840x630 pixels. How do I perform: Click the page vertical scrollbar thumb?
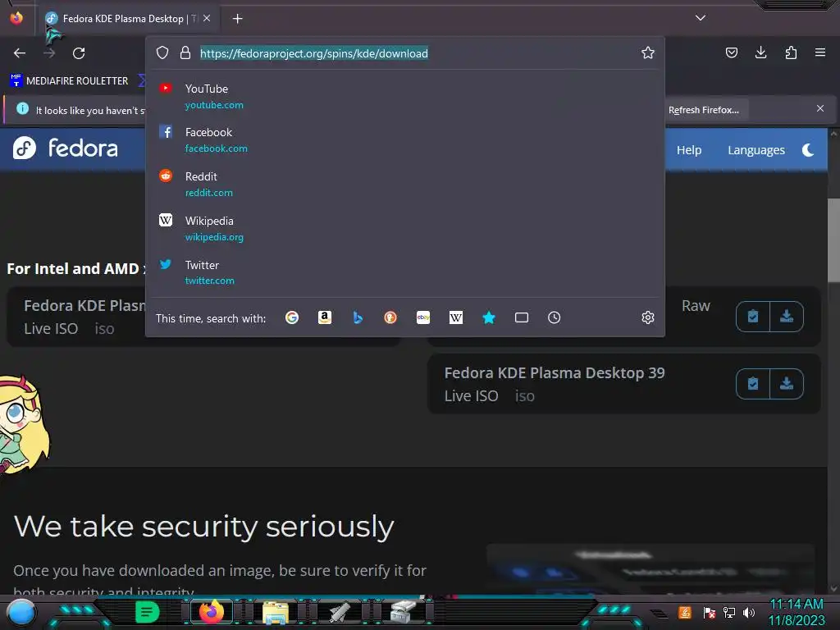pos(833,240)
